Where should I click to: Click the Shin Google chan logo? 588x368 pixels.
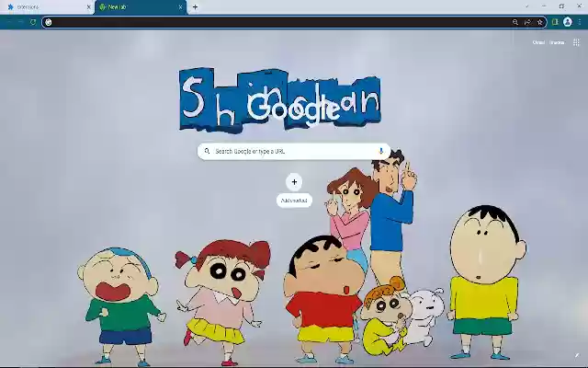click(x=280, y=100)
